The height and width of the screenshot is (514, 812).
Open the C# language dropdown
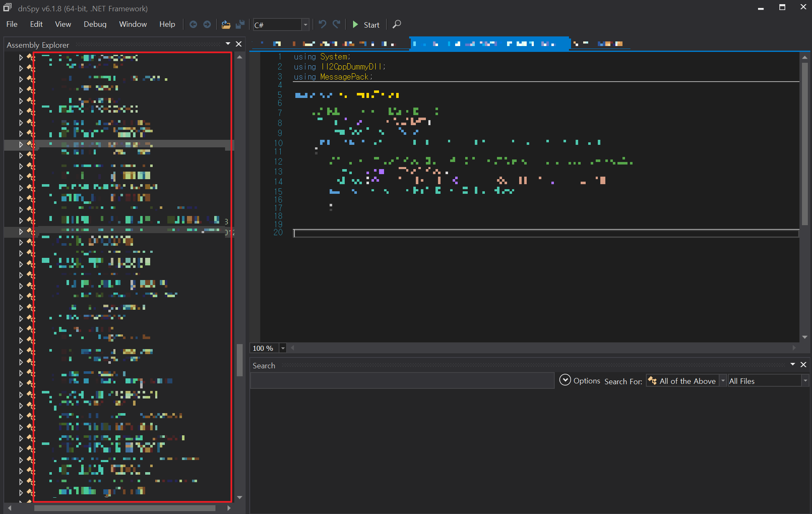tap(305, 25)
